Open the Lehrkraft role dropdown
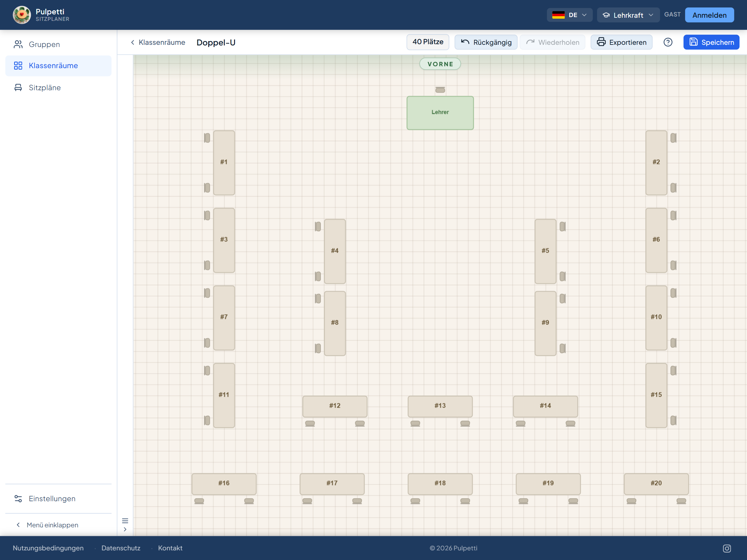 628,15
